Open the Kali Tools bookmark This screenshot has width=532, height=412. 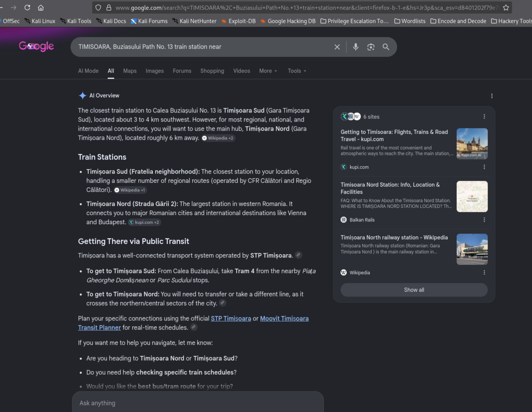point(76,21)
